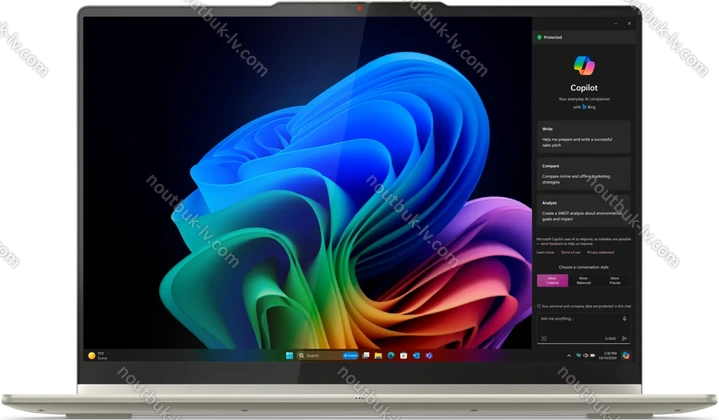
Task: Open File Explorer from the taskbar
Action: coord(378,355)
